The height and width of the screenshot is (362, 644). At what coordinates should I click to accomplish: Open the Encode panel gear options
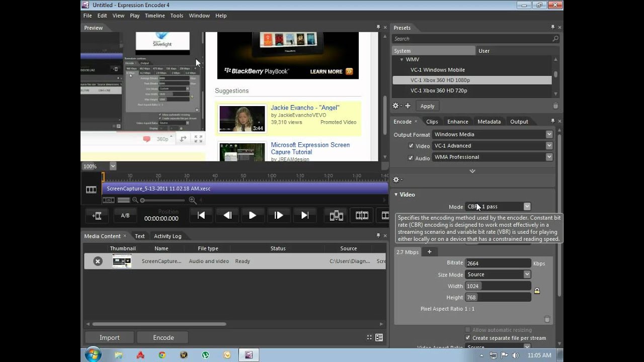(396, 179)
